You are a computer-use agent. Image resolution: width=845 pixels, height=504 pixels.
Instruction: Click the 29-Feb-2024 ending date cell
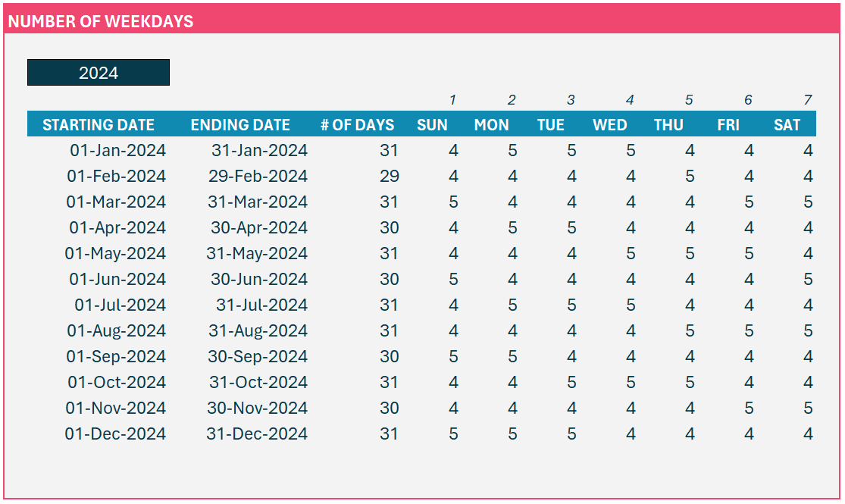(x=258, y=176)
